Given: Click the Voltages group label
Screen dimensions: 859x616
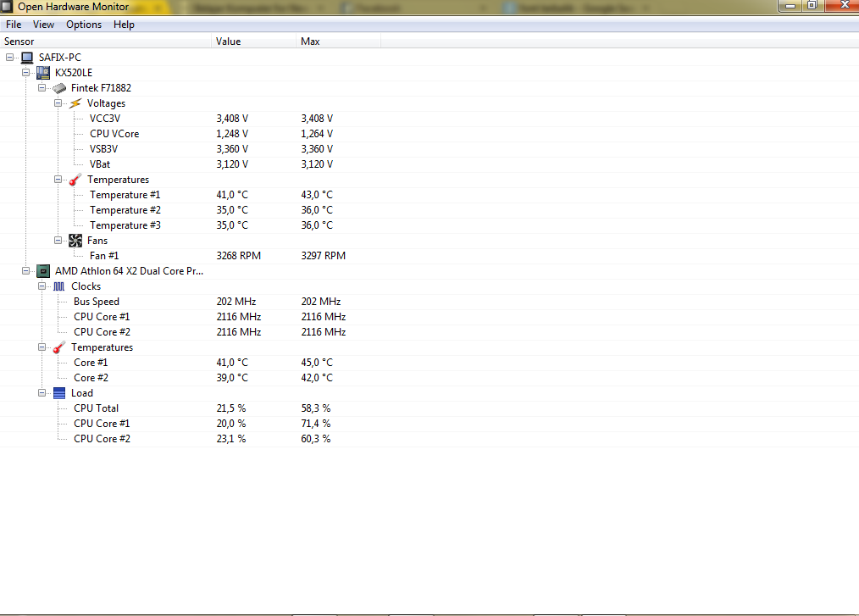Looking at the screenshot, I should tap(106, 103).
